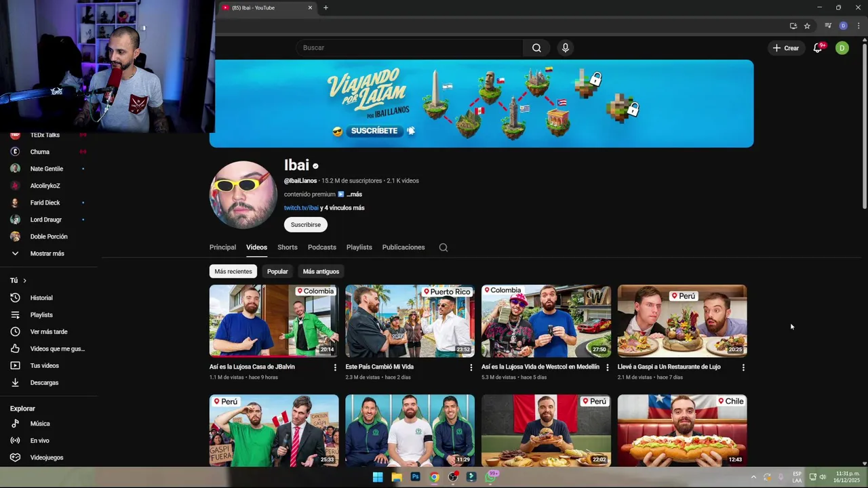Start voice search with microphone icon

565,48
